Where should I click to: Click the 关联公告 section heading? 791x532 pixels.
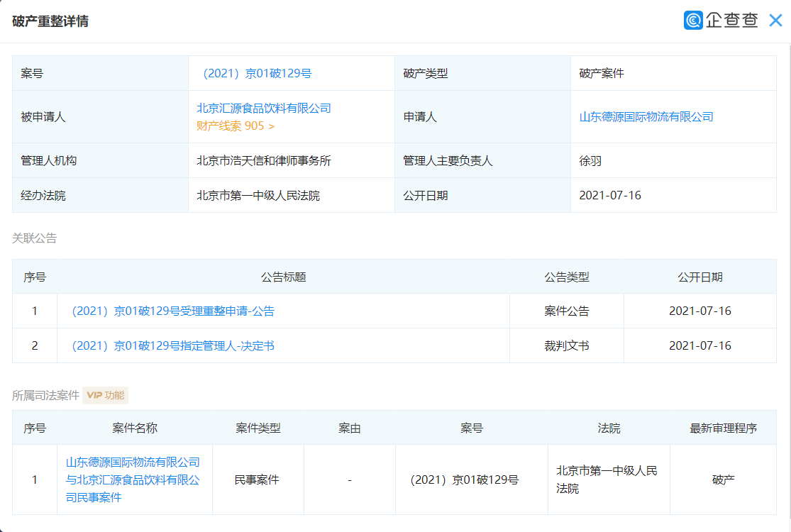(x=34, y=238)
